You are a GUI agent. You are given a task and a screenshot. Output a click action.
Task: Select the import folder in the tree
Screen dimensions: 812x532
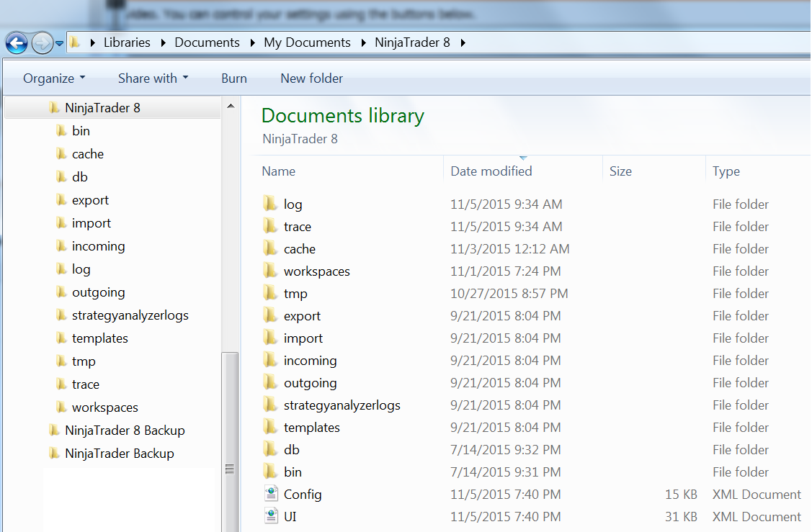pos(91,223)
